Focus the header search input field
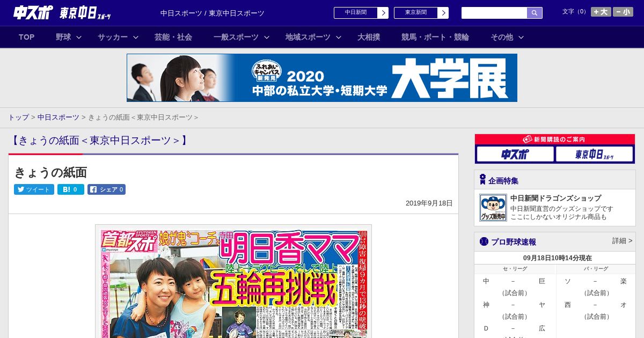 pos(494,13)
